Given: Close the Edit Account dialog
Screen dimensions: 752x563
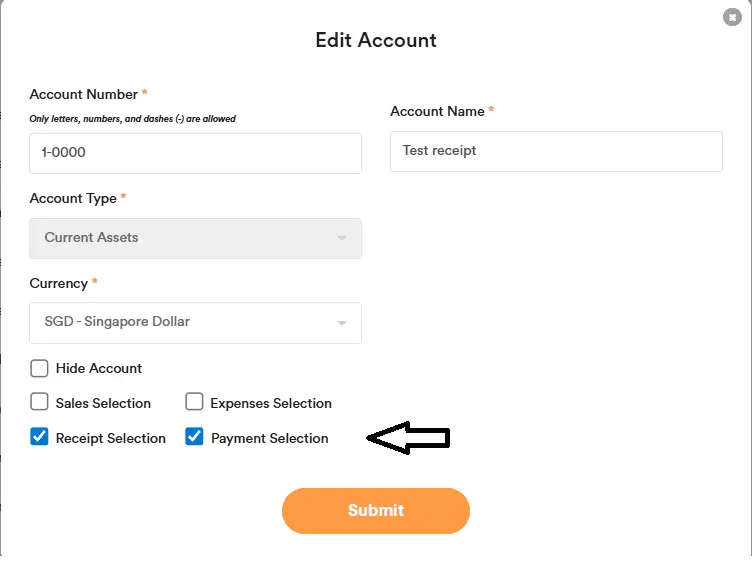Looking at the screenshot, I should click(733, 17).
